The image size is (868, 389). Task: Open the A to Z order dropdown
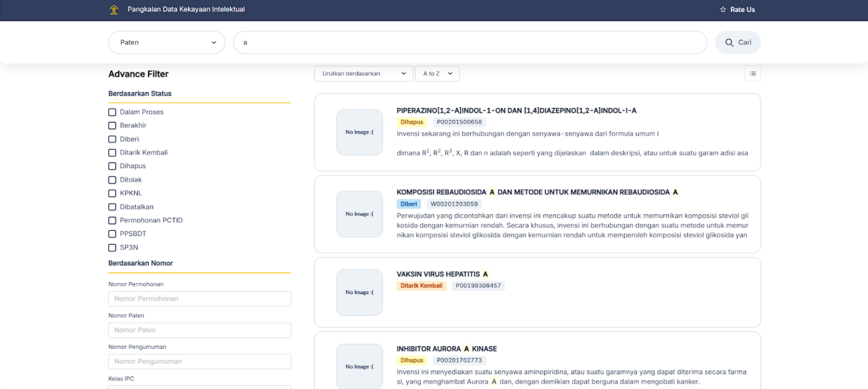point(437,74)
